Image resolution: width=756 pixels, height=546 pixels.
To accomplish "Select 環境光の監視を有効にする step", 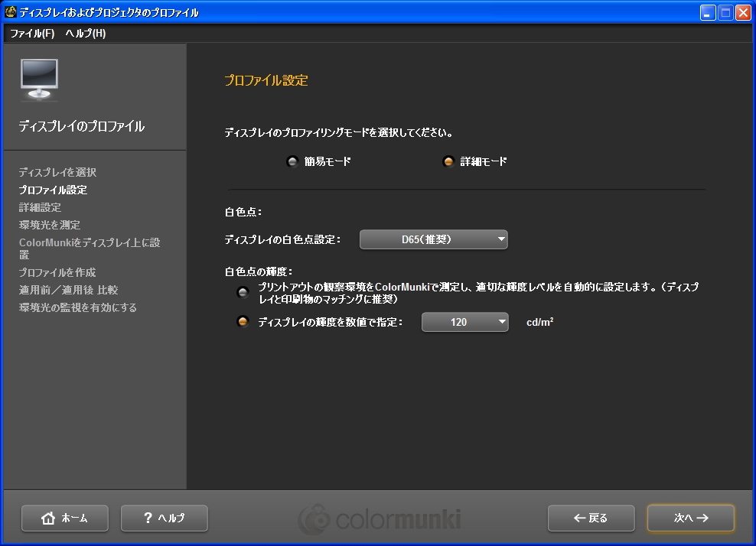I will point(78,307).
